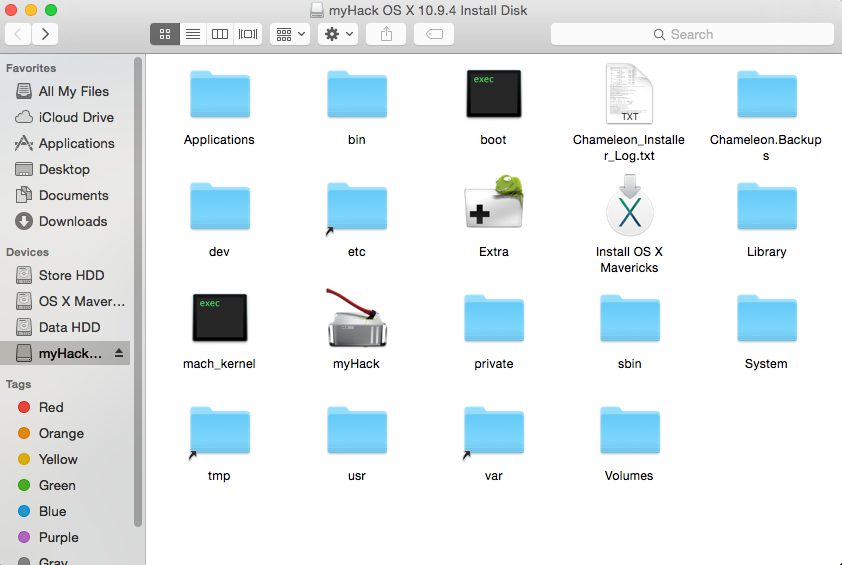Select the boot exec file icon
842x565 pixels.
pyautogui.click(x=493, y=95)
